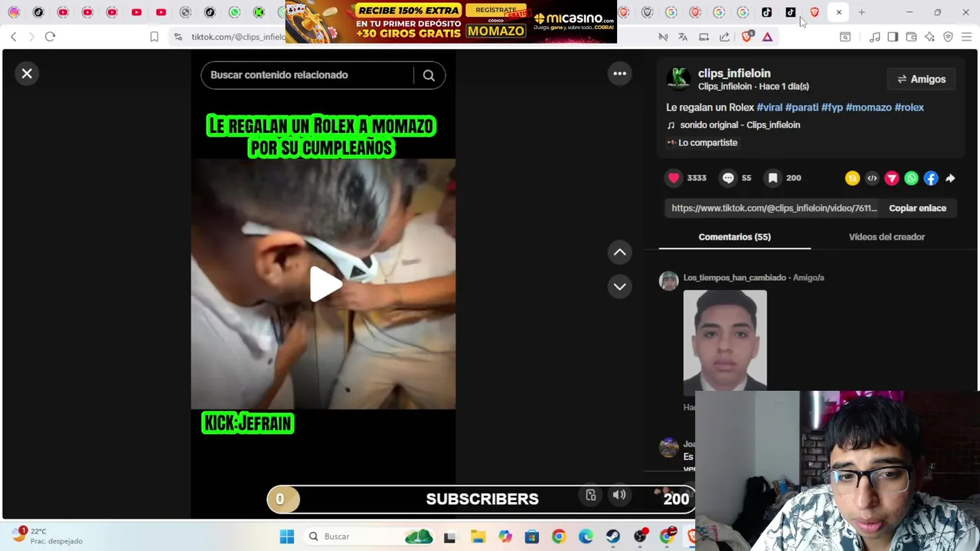Open the three-dots video options menu

click(x=619, y=73)
